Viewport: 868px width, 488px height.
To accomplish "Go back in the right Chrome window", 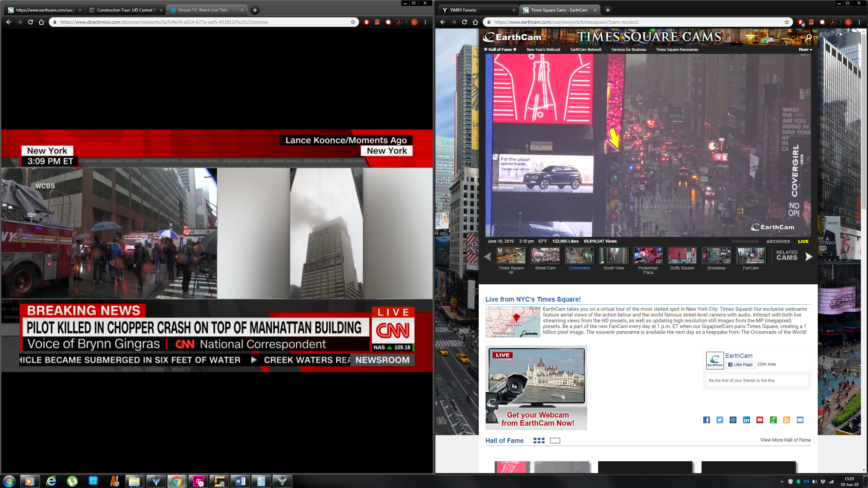I will click(x=443, y=22).
